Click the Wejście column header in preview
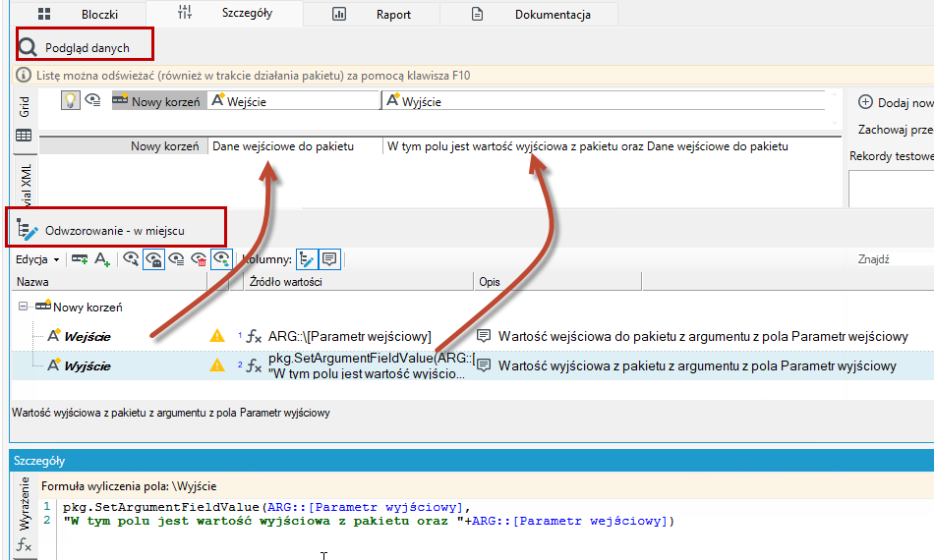934x560 pixels. pyautogui.click(x=294, y=101)
